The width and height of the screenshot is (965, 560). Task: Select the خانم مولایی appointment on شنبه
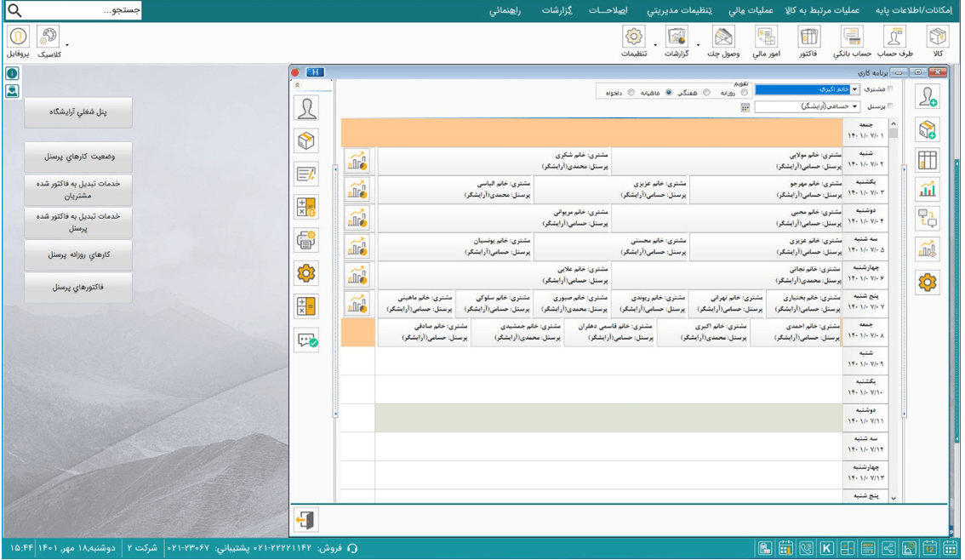[x=727, y=161]
